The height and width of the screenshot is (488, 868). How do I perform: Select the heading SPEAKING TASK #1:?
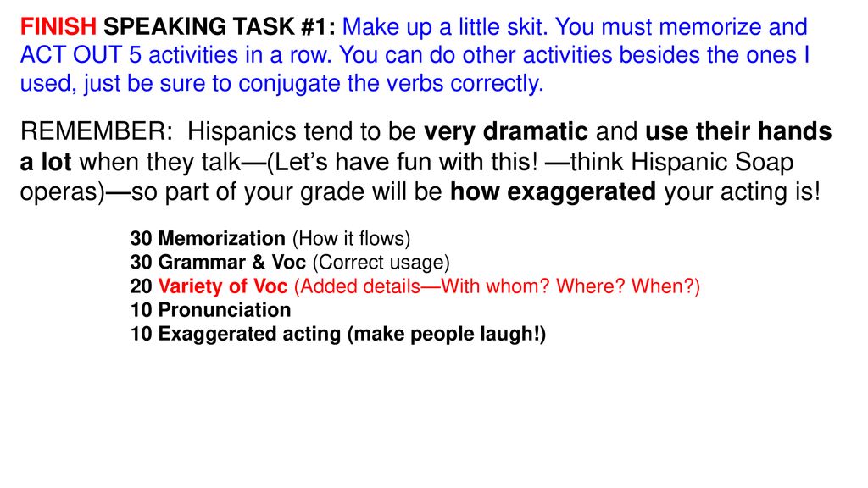(220, 26)
